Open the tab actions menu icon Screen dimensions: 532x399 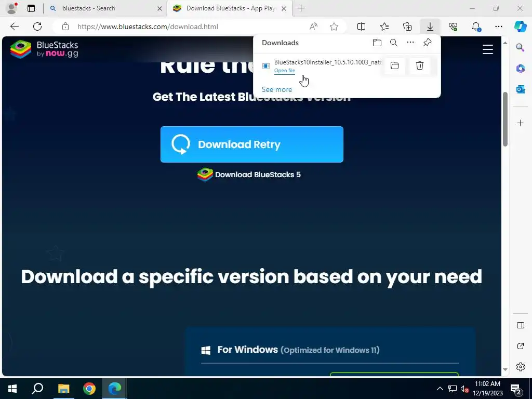[31, 8]
